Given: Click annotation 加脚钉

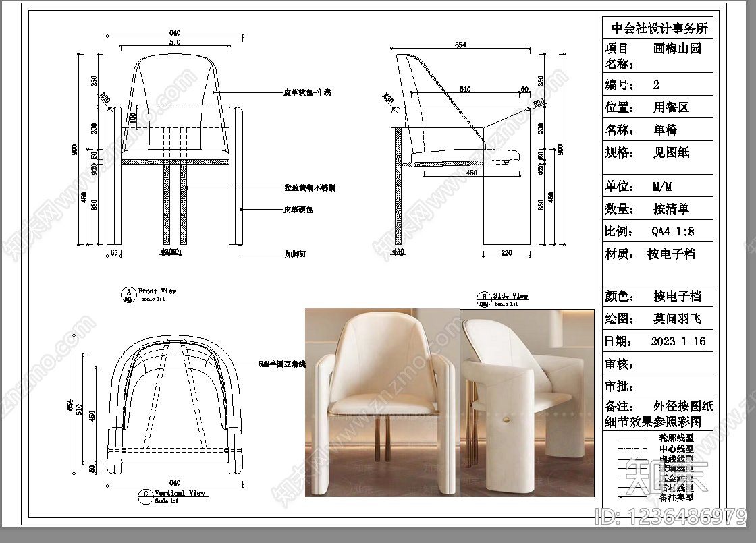Looking at the screenshot, I should coord(295,254).
